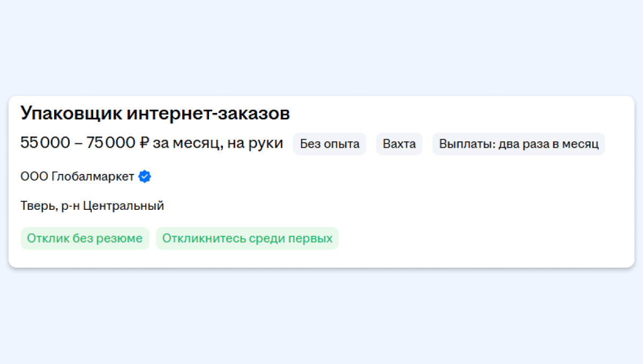This screenshot has width=643, height=364.
Task: Select the Вахта tag
Action: (399, 144)
